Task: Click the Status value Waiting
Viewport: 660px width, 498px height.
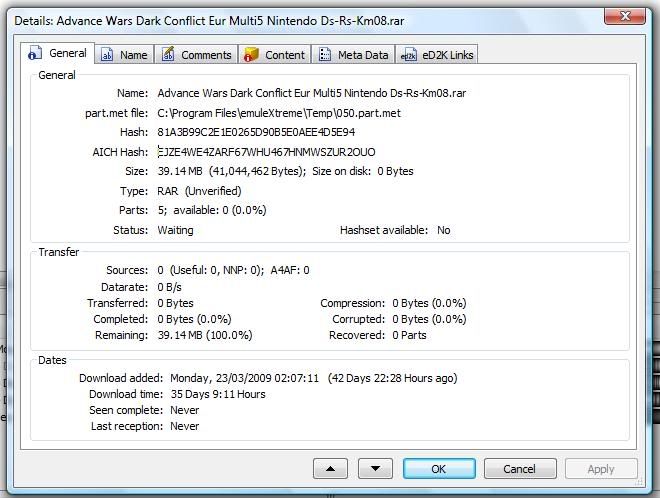Action: [x=175, y=230]
